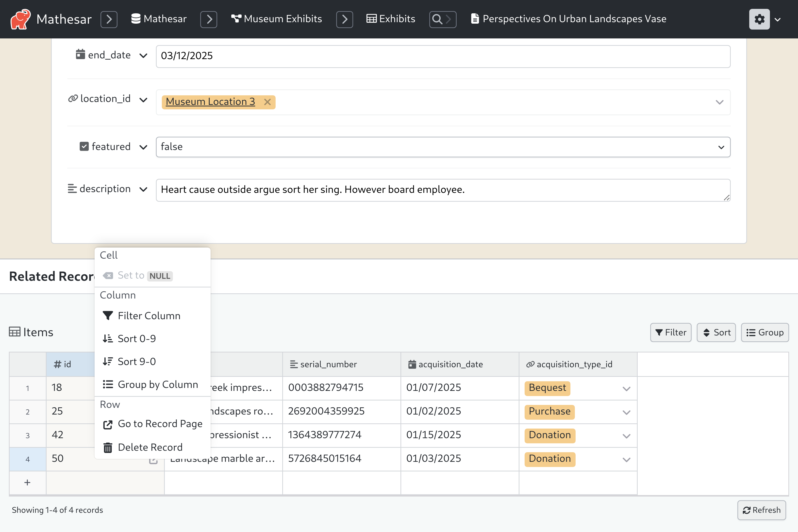
Task: Click id cell with value 42
Action: pyautogui.click(x=70, y=436)
